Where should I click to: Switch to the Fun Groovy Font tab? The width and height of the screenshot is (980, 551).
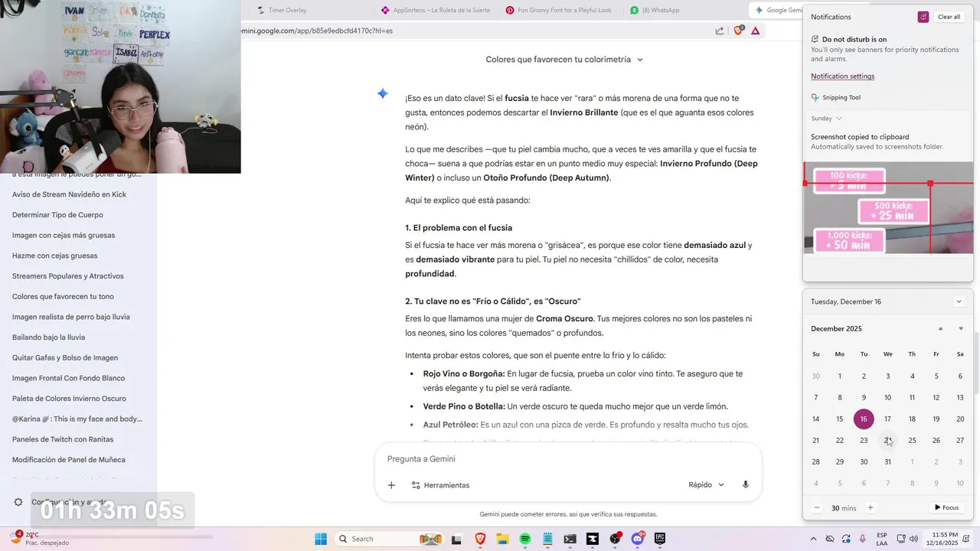(559, 10)
